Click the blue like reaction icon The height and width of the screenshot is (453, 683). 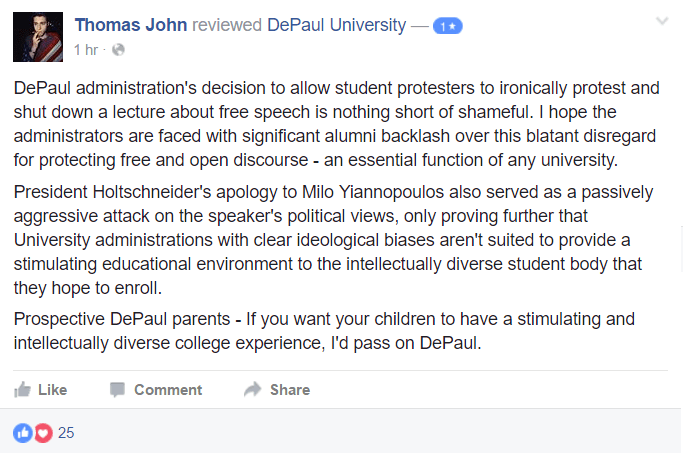tap(23, 433)
